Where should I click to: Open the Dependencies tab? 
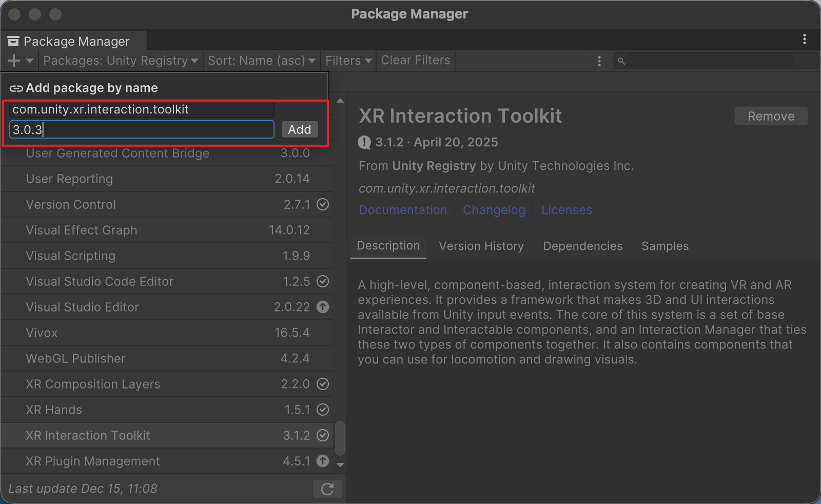(582, 246)
